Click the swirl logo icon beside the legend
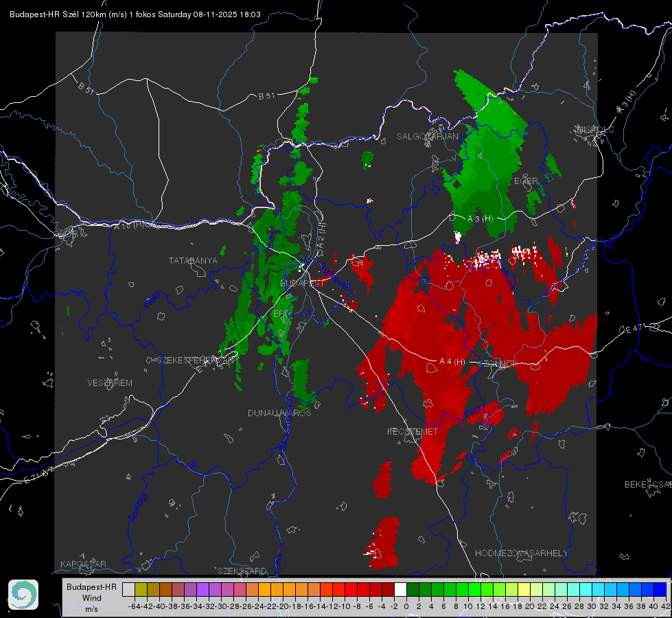 click(23, 595)
